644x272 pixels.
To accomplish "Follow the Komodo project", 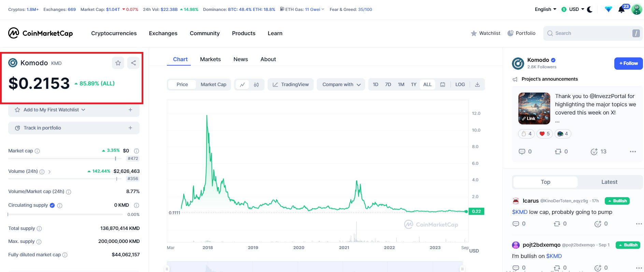I will click(629, 63).
